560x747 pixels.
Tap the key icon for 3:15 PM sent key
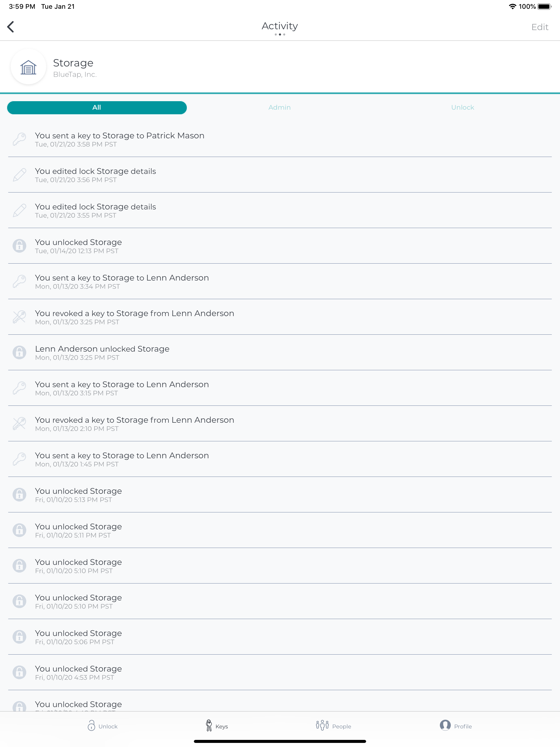tap(20, 388)
